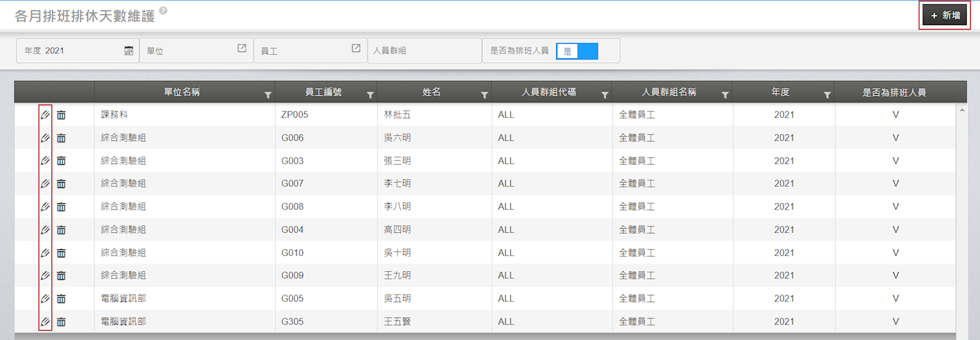Viewport: 980px width, 340px height.
Task: Click the 人員群組 input field
Action: pyautogui.click(x=424, y=51)
